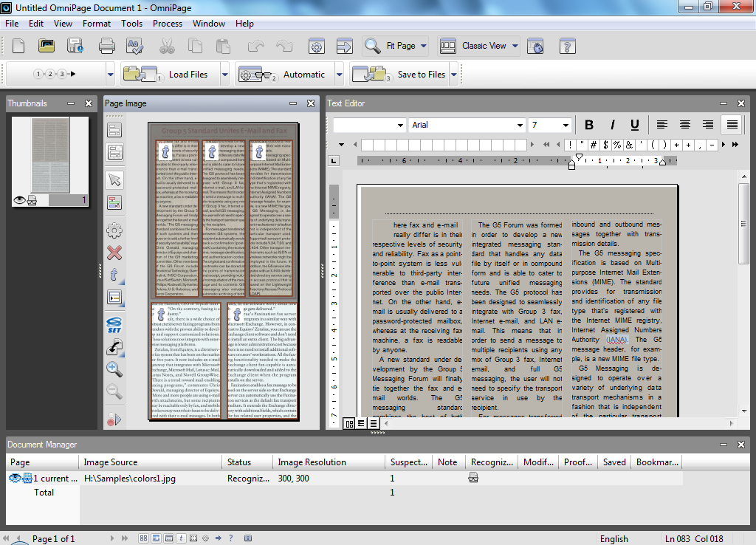Open the Tools menu

click(131, 23)
